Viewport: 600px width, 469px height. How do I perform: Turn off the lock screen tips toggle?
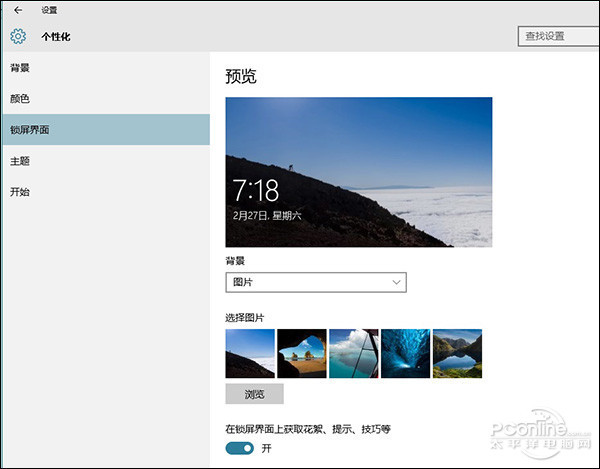(x=240, y=448)
